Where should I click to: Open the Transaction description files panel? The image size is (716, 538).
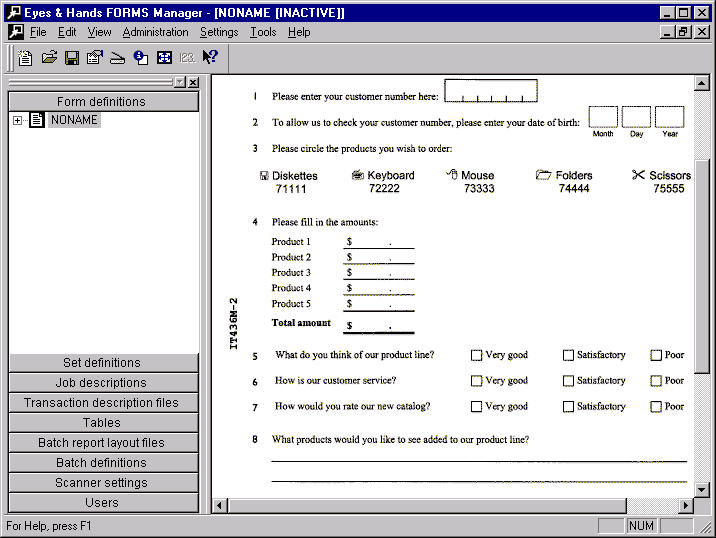tap(102, 403)
